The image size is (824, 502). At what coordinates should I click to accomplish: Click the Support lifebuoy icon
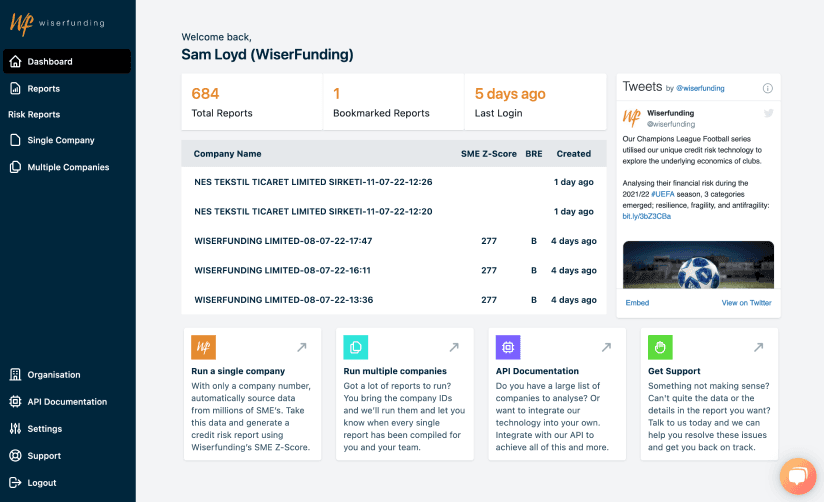[x=15, y=456]
